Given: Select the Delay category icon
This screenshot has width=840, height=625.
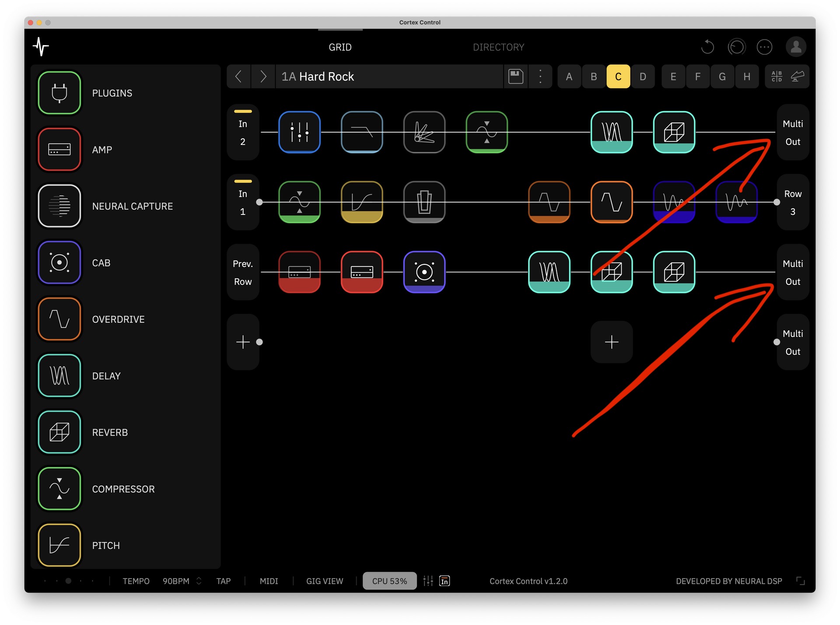Looking at the screenshot, I should (59, 376).
